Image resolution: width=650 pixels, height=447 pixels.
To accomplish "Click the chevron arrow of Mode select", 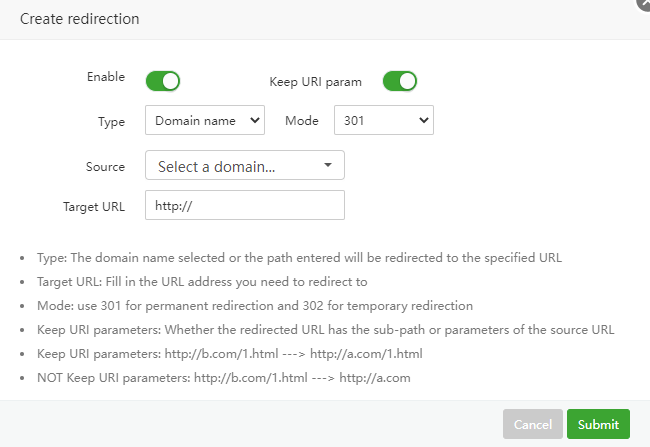I will tap(424, 121).
